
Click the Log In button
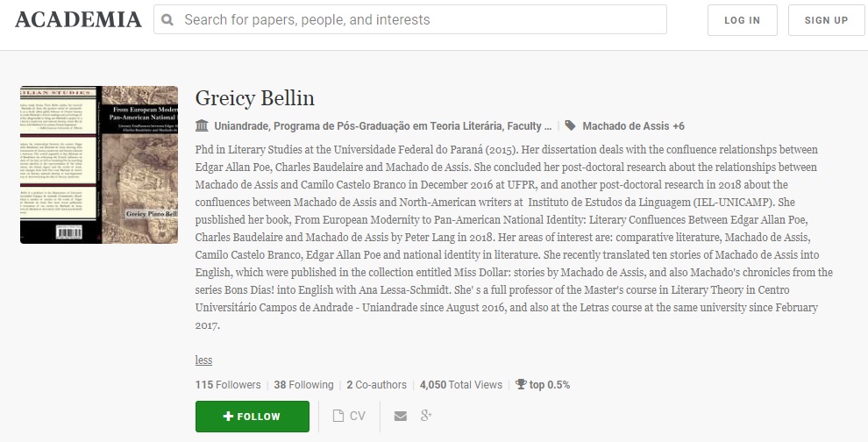743,20
